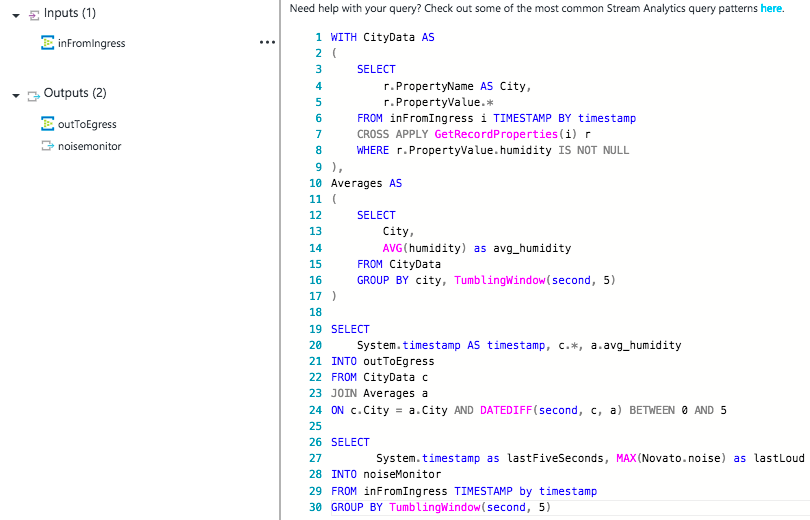
Task: Click the noisemonitor output icon
Action: (x=48, y=146)
